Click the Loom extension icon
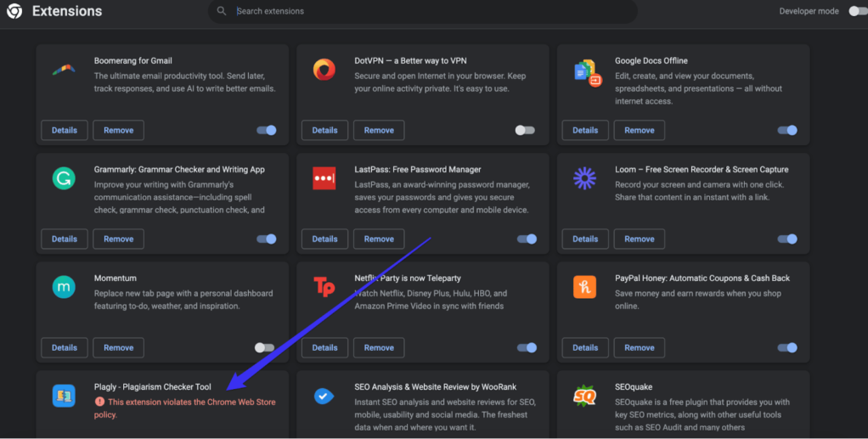Viewport: 868px width, 439px height. tap(584, 178)
